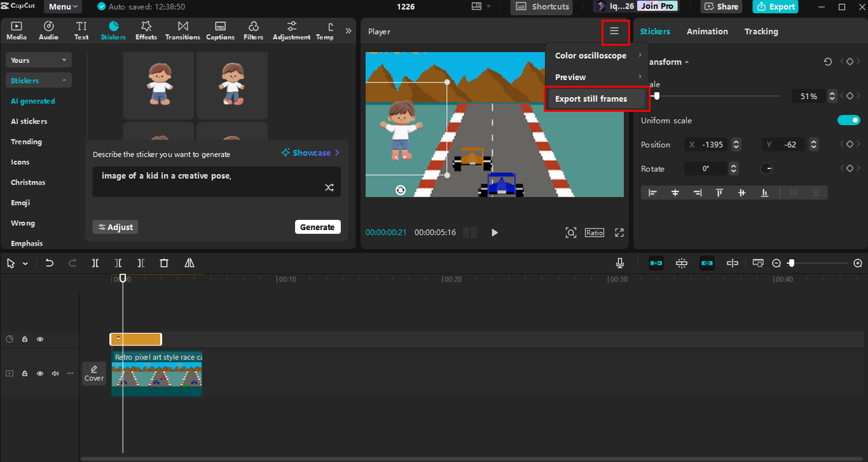Screen dimensions: 868x462
Task: Adjust the Scale slider handle
Action: click(x=656, y=96)
